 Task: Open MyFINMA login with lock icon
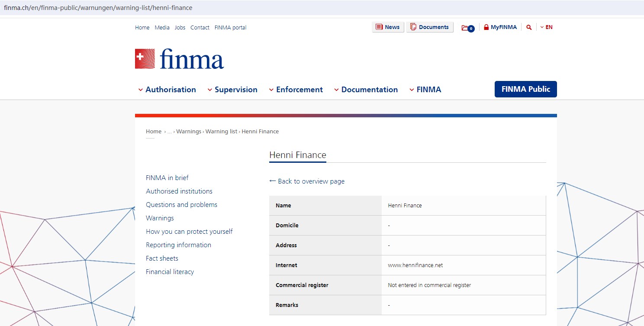pyautogui.click(x=500, y=27)
